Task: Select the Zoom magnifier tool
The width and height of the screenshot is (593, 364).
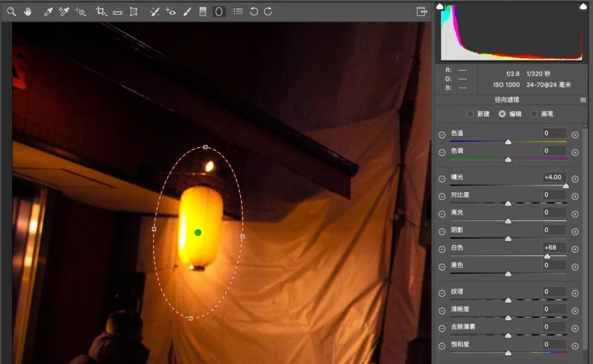Action: (x=12, y=12)
